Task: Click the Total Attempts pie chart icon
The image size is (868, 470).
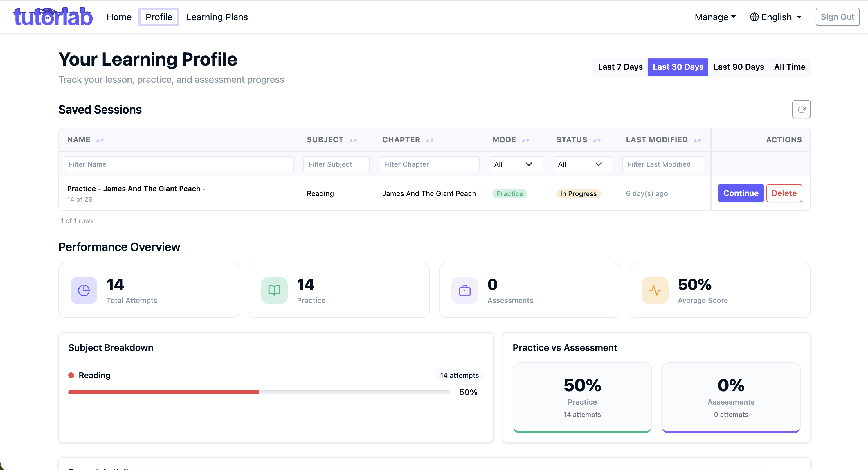Action: click(84, 290)
